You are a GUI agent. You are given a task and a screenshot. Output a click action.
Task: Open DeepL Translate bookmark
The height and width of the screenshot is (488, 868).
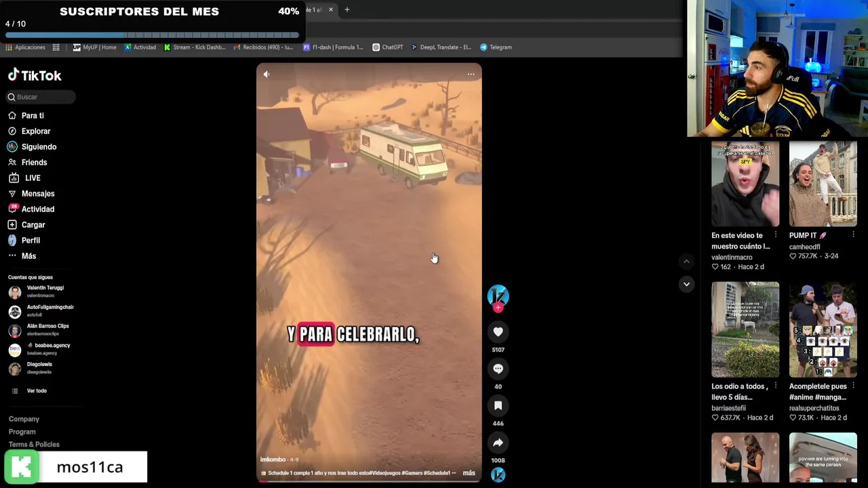(x=441, y=47)
